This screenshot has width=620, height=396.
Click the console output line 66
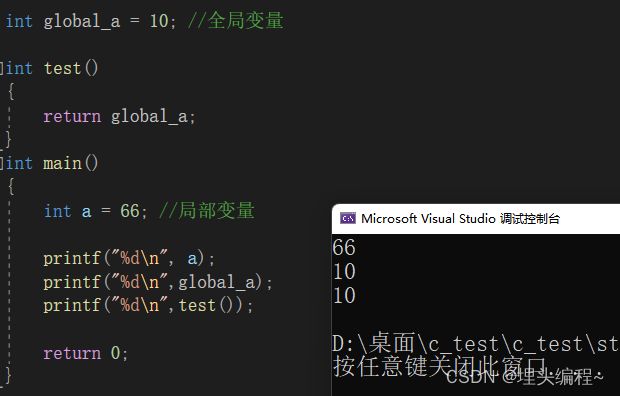[344, 248]
